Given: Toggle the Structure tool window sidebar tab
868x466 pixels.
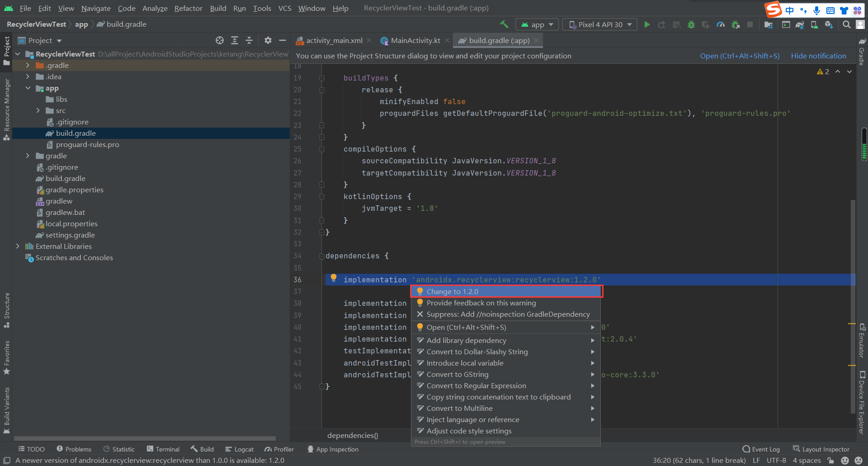Looking at the screenshot, I should click(6, 310).
